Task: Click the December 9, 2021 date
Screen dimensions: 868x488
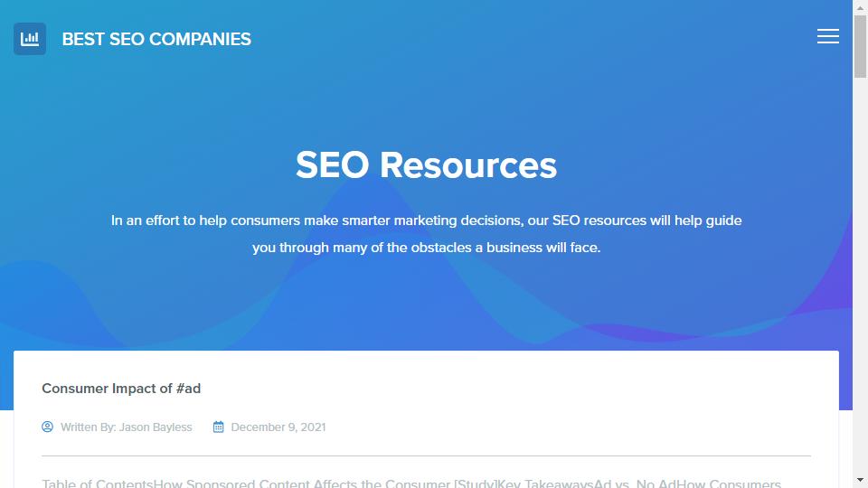Action: (278, 427)
